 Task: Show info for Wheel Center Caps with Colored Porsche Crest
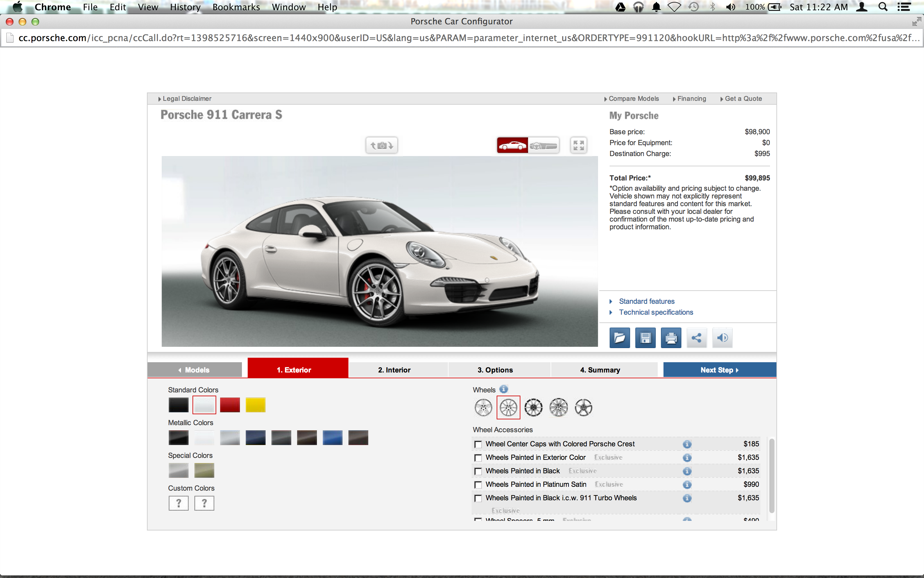point(687,444)
